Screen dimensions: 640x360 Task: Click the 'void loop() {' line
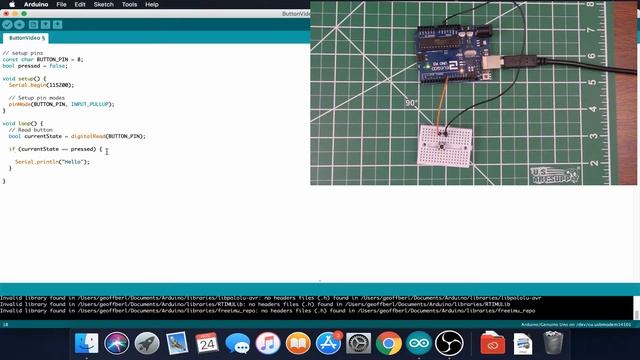point(23,123)
